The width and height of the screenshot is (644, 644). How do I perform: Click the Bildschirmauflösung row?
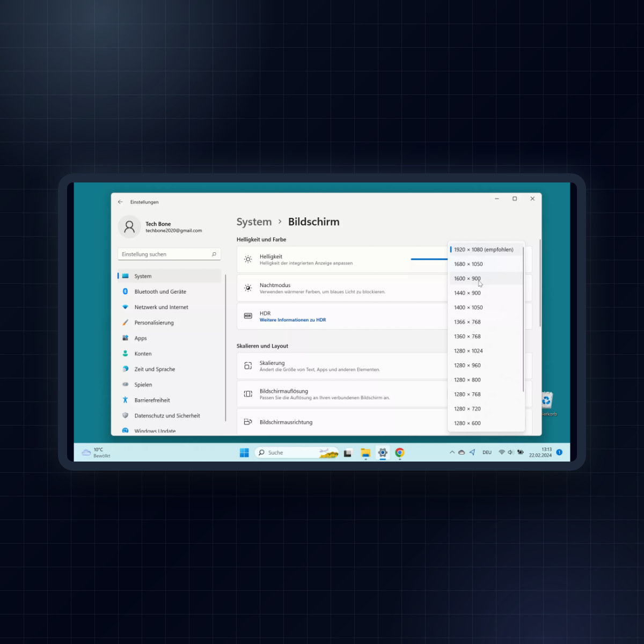coord(342,394)
